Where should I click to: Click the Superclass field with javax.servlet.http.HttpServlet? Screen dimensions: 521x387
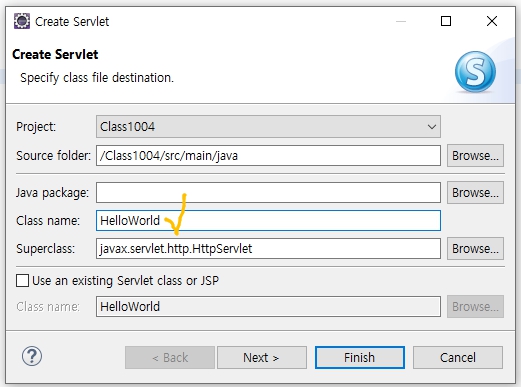point(268,248)
